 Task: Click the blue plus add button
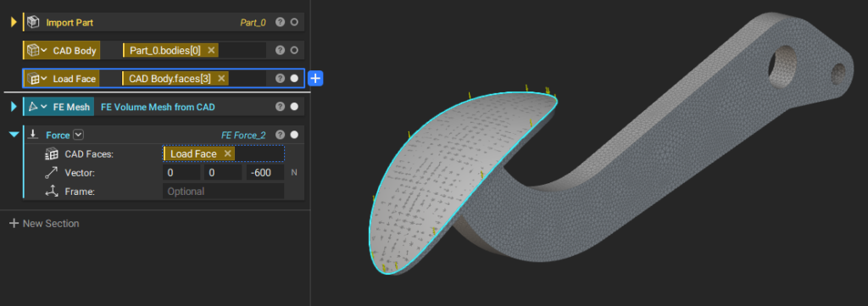[x=315, y=79]
